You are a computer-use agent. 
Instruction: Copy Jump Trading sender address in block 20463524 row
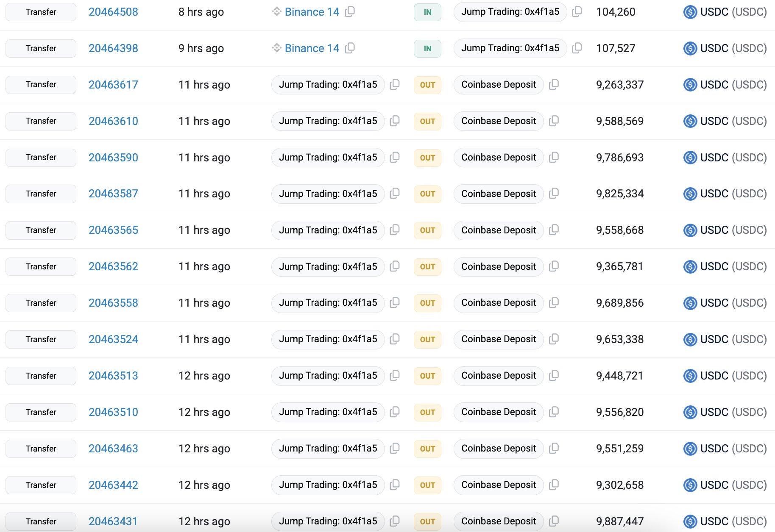pyautogui.click(x=395, y=339)
